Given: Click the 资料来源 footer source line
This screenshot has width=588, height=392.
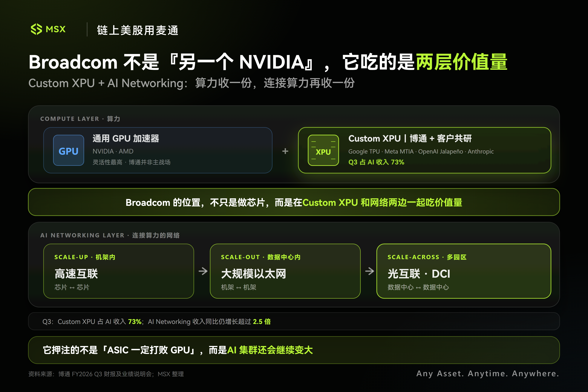Looking at the screenshot, I should click(x=106, y=374).
